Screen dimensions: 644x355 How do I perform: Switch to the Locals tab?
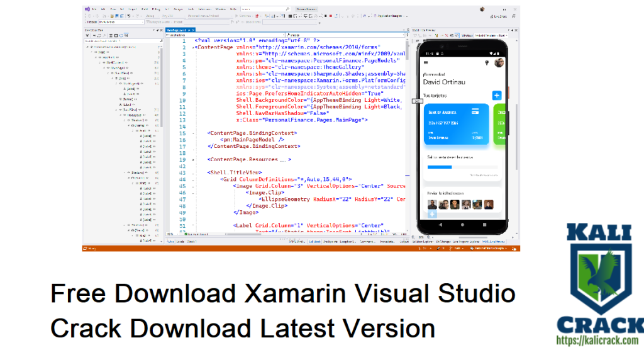click(180, 242)
